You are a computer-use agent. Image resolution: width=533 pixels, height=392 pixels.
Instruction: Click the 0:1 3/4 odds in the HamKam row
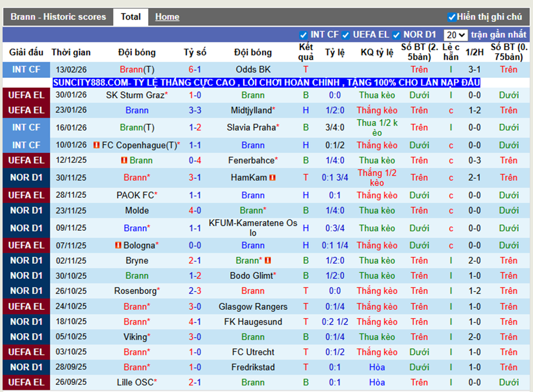335,178
